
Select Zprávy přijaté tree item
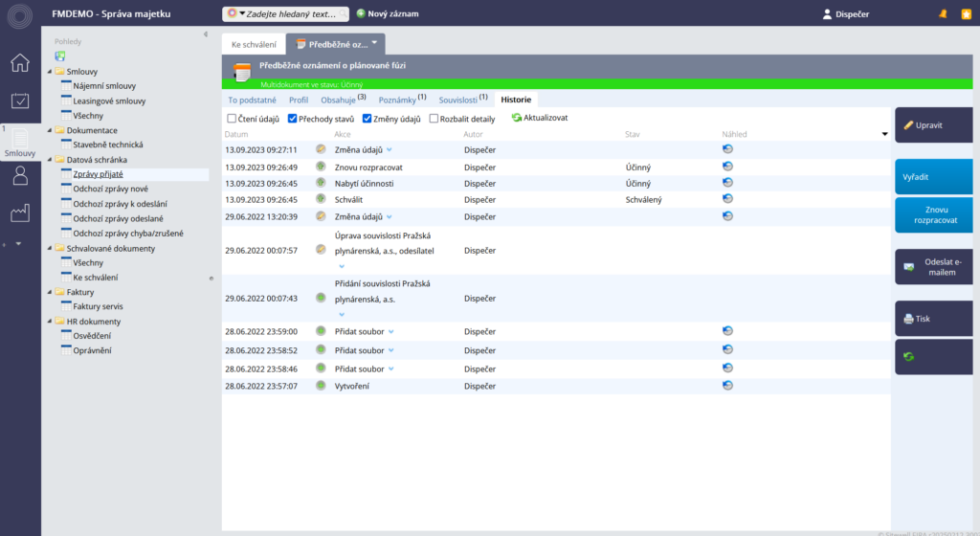click(99, 174)
